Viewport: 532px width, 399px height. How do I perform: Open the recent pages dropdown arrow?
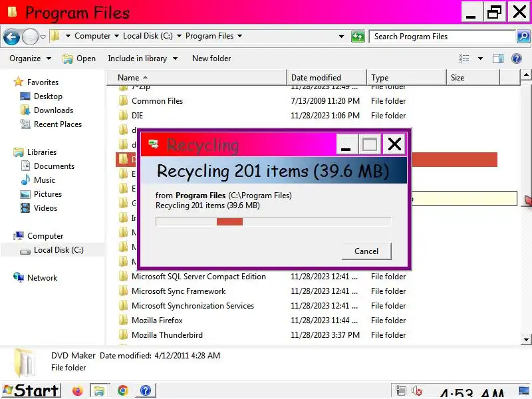click(x=43, y=37)
